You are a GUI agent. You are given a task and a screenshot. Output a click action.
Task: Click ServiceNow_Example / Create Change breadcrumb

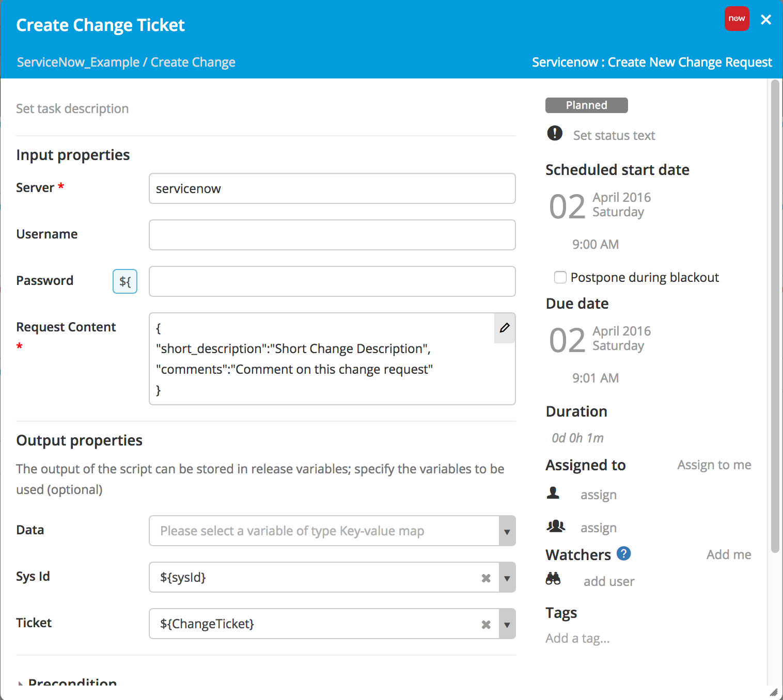(x=126, y=62)
